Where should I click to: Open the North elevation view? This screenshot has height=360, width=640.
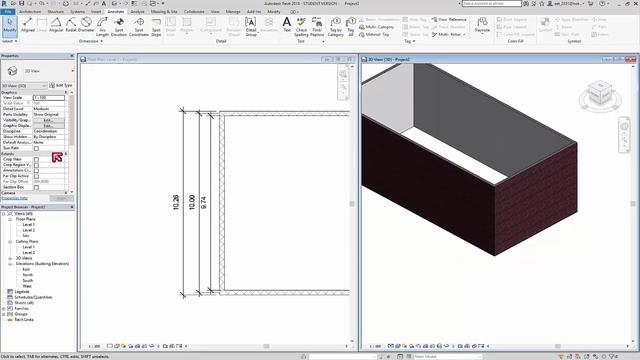pos(27,275)
